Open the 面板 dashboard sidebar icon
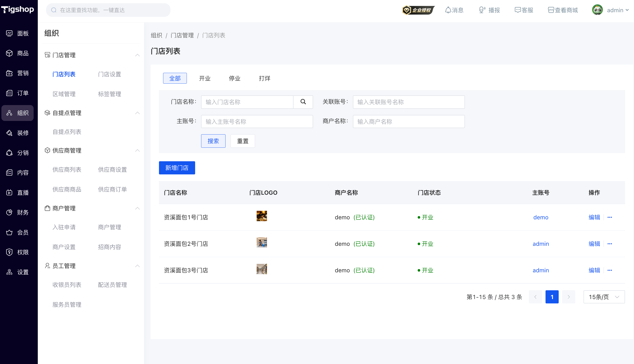 9,33
